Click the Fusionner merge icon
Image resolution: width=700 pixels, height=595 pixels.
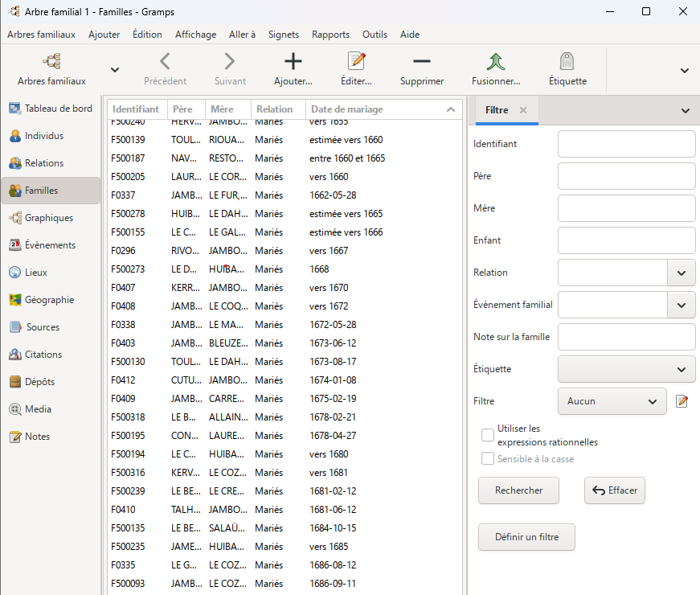click(x=495, y=62)
